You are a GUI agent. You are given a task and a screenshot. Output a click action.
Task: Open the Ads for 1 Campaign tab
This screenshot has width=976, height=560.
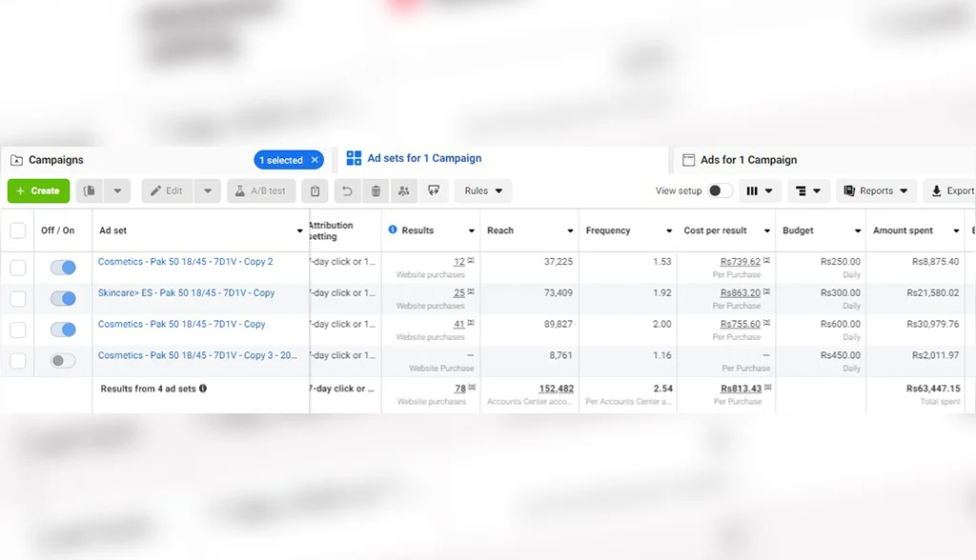(x=748, y=160)
